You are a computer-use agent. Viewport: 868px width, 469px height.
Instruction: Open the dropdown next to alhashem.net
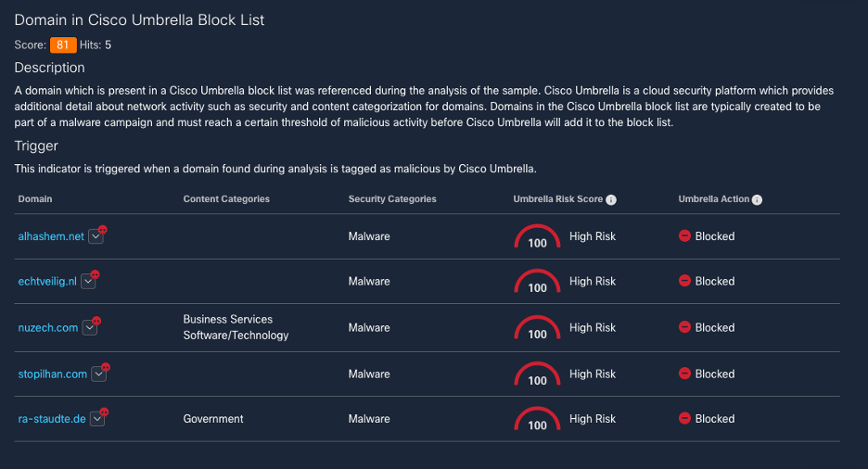[95, 236]
